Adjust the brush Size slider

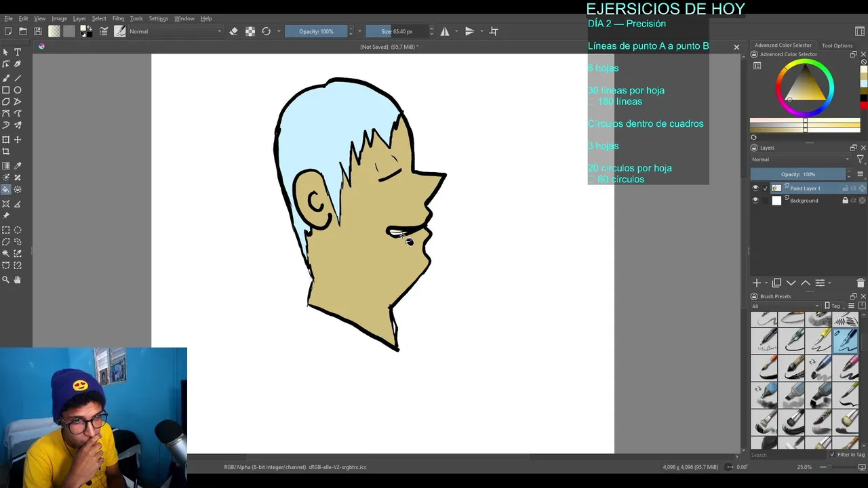pos(397,31)
